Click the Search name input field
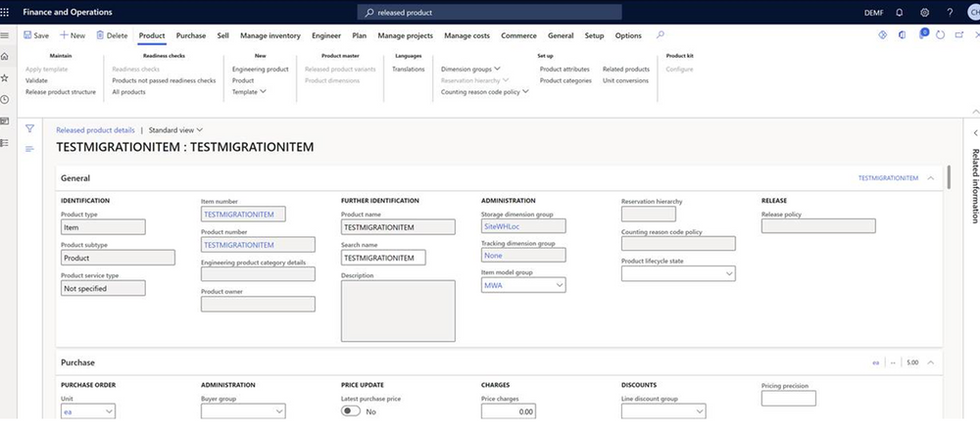Viewport: 980px width, 432px height. pos(383,258)
